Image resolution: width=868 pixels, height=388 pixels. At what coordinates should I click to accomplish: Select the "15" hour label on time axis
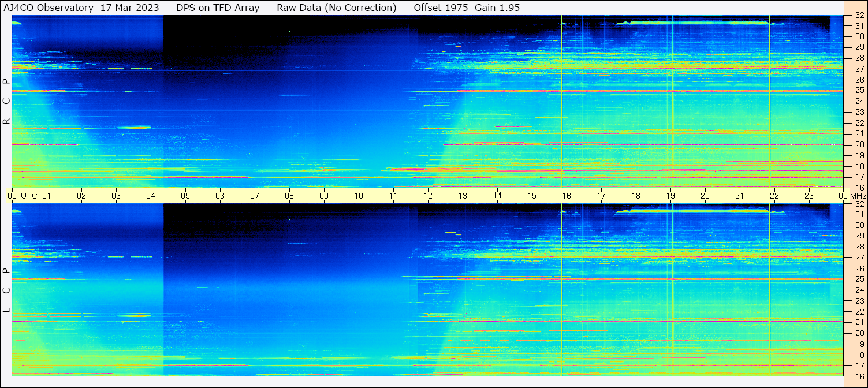point(532,196)
